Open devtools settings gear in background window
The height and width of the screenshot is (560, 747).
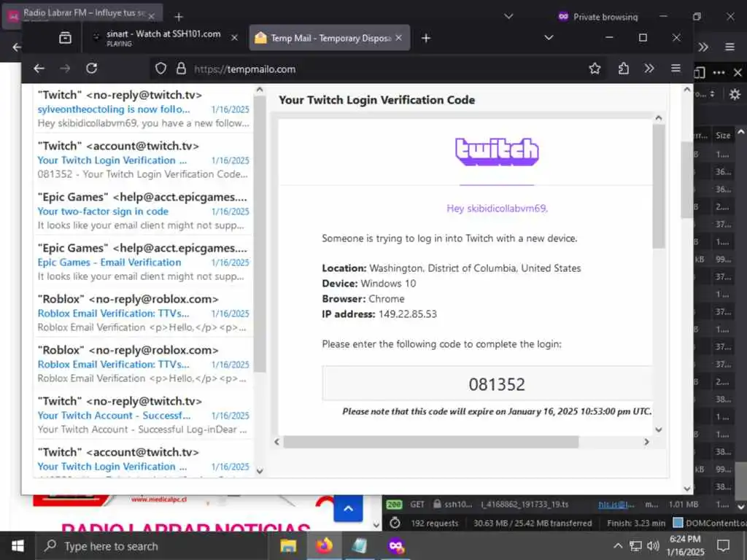pos(735,94)
